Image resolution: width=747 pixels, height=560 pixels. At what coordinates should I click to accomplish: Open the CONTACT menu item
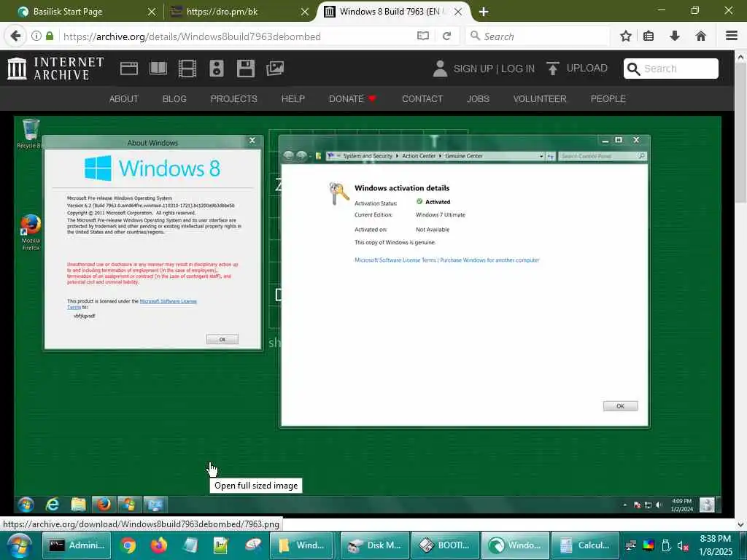[x=422, y=98]
